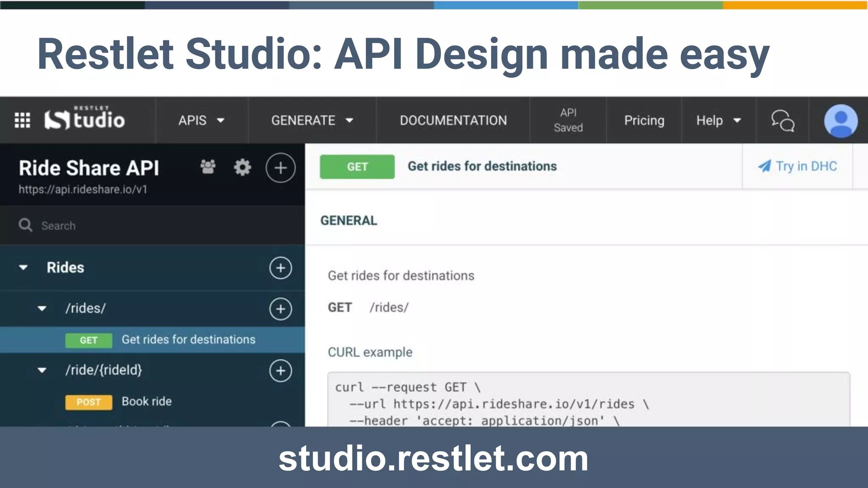Open the user profile avatar
The image size is (868, 488).
(840, 121)
